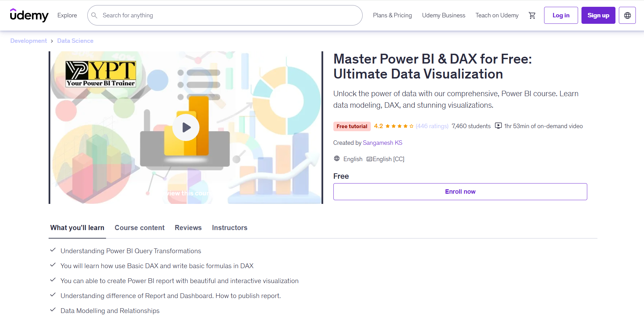Viewport: 644px width, 331px height.
Task: Click the YPT trainer logo in preview
Action: 101,74
